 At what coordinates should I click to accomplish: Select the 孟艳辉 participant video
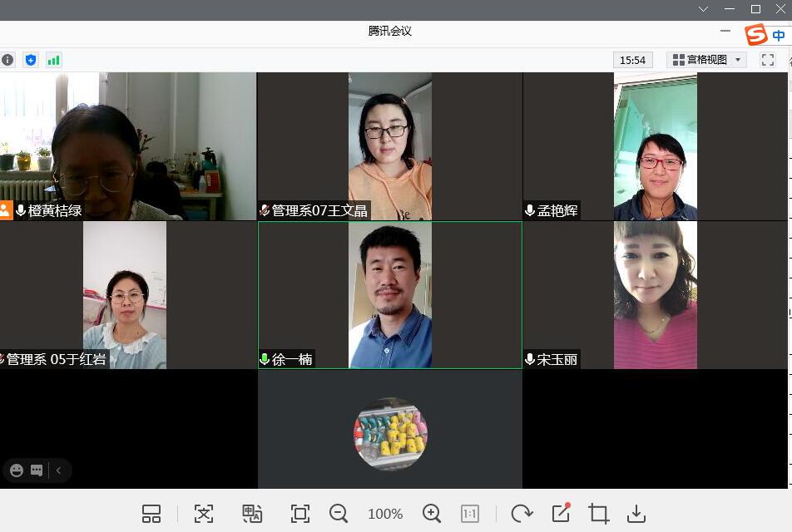655,146
